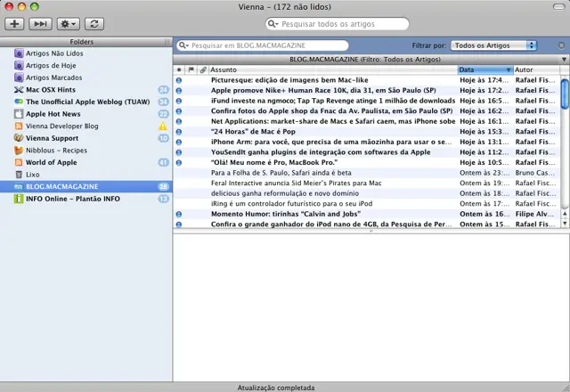Screen dimensions: 570x392
Task: Click the read status column header
Action: (x=179, y=69)
